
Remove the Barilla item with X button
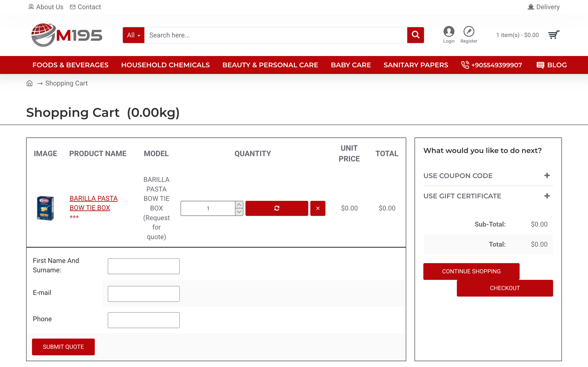coord(318,208)
